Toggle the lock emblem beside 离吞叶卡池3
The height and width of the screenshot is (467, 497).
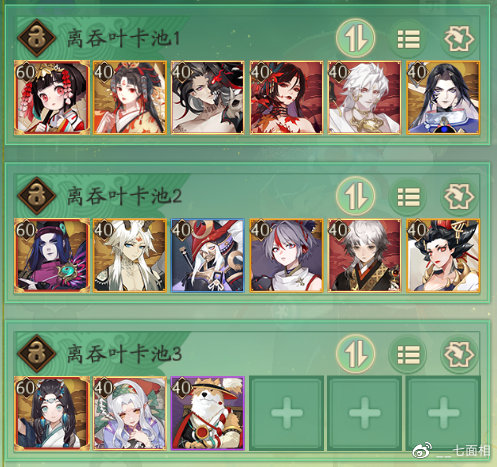coord(36,354)
